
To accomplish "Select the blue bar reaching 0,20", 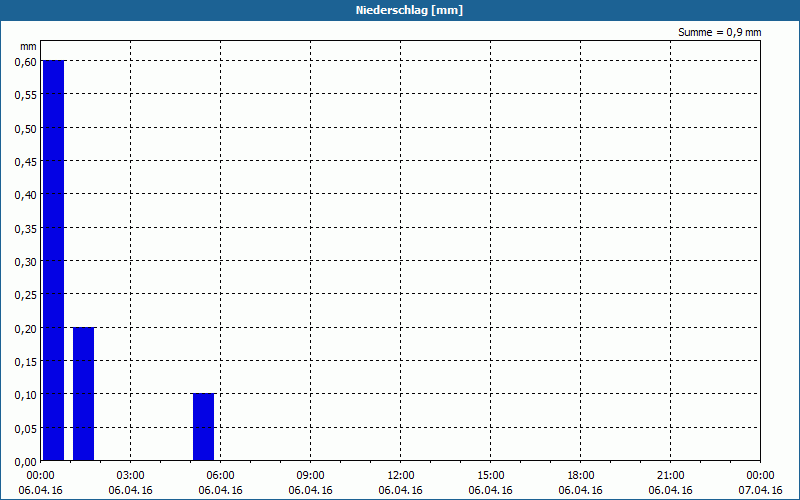I will pyautogui.click(x=83, y=394).
